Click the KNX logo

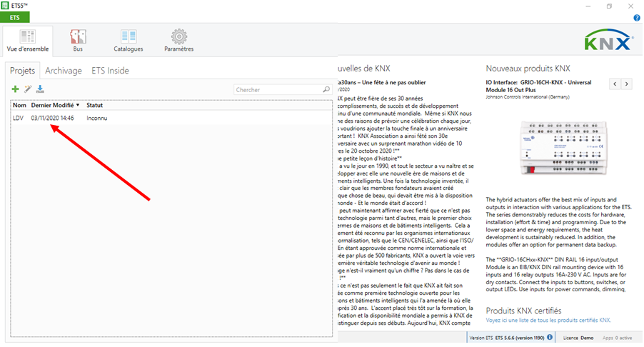click(x=608, y=40)
